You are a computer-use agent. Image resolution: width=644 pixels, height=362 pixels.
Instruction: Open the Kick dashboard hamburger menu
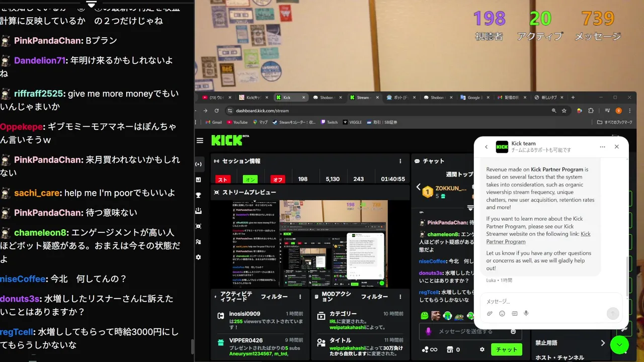coord(200,141)
